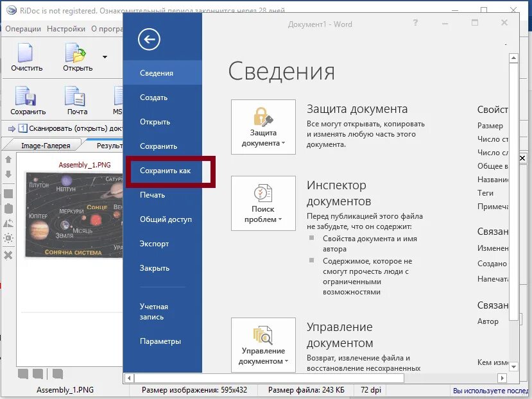Click the Инспектор документов heading

point(339,193)
